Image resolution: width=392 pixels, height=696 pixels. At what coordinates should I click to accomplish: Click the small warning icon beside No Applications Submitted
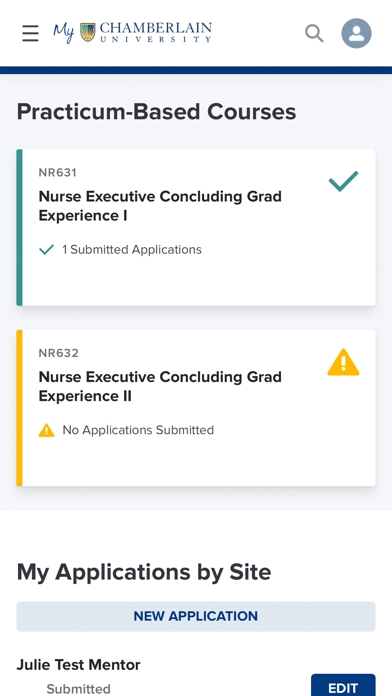click(46, 430)
